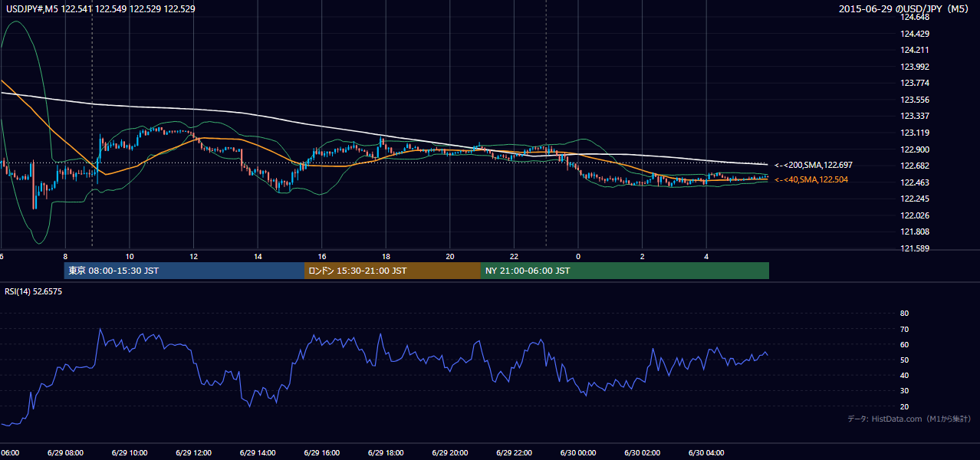Click the 123.337 price axis label
The height and width of the screenshot is (460, 980).
click(915, 116)
